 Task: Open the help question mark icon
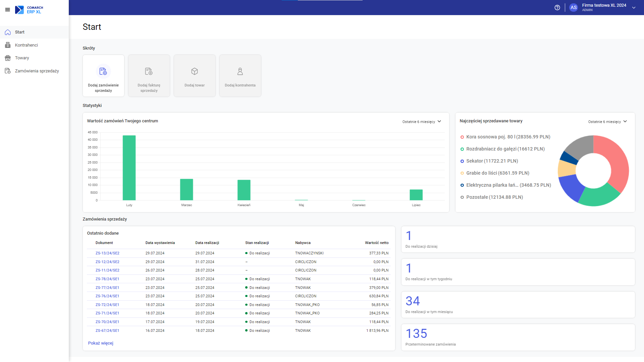[557, 7]
